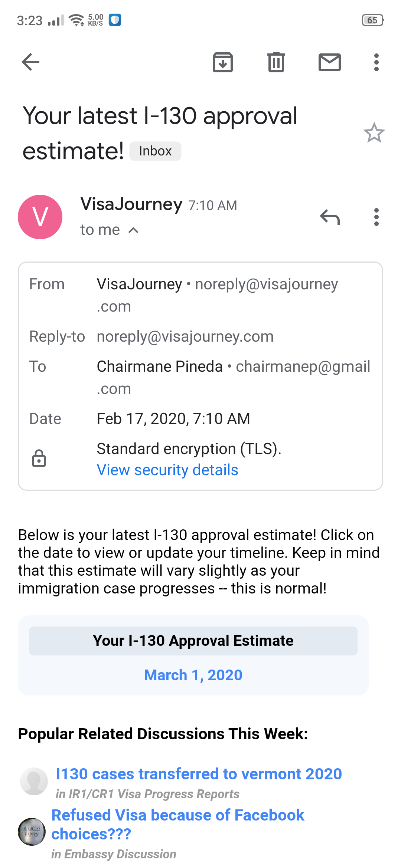
Task: Open 'I130 cases transferred to vermont 2020' discussion
Action: (x=199, y=774)
